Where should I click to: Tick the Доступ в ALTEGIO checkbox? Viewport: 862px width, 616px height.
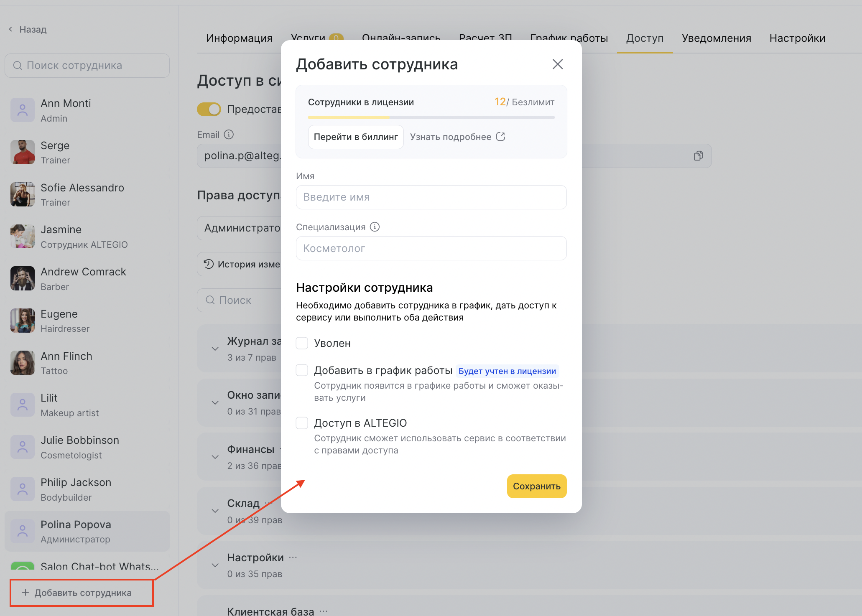302,423
